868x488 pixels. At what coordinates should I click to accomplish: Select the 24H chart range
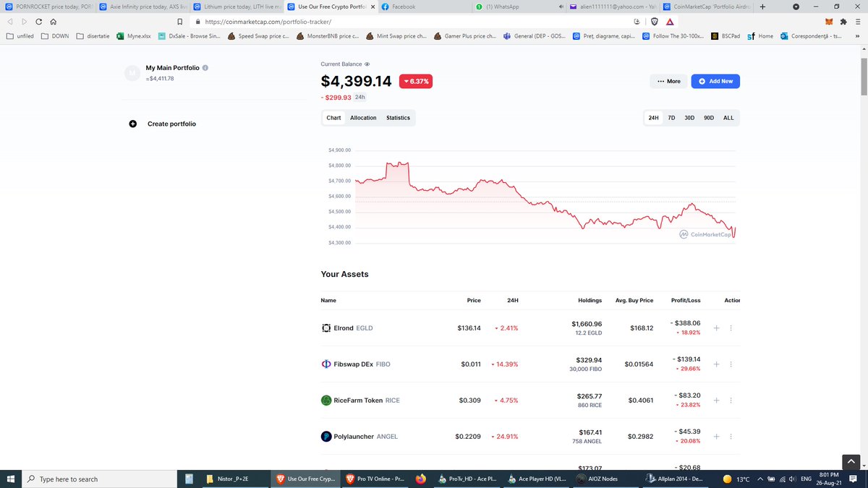click(x=654, y=118)
